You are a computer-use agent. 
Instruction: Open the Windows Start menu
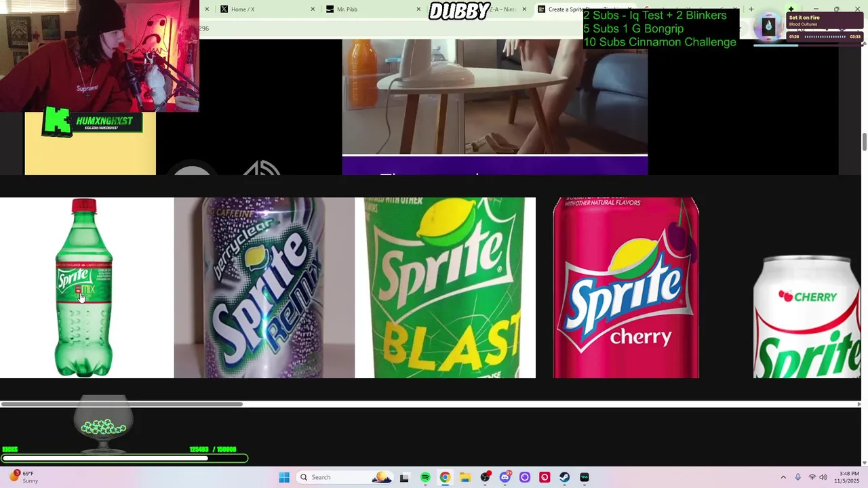point(284,477)
